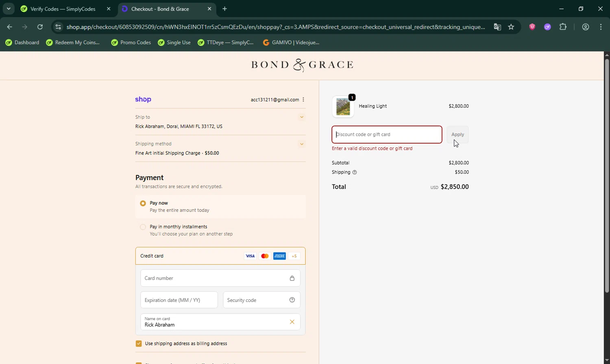Open the Single Use bookmark
This screenshot has width=610, height=364.
pyautogui.click(x=174, y=43)
